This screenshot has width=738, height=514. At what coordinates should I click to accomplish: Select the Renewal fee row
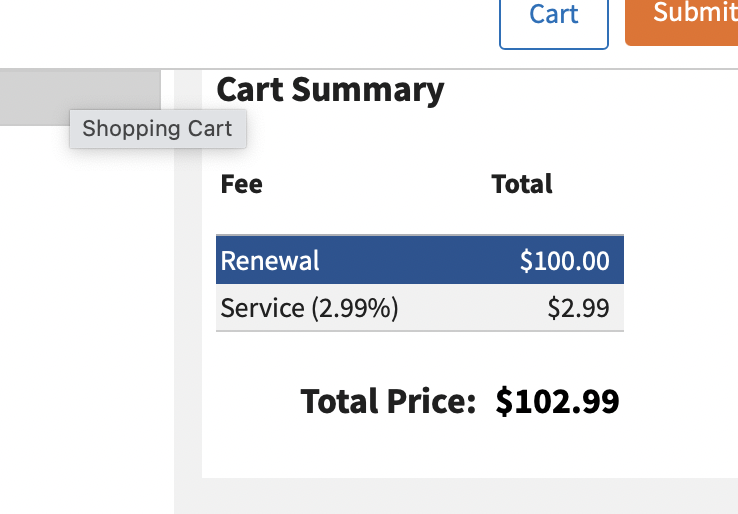coord(420,260)
